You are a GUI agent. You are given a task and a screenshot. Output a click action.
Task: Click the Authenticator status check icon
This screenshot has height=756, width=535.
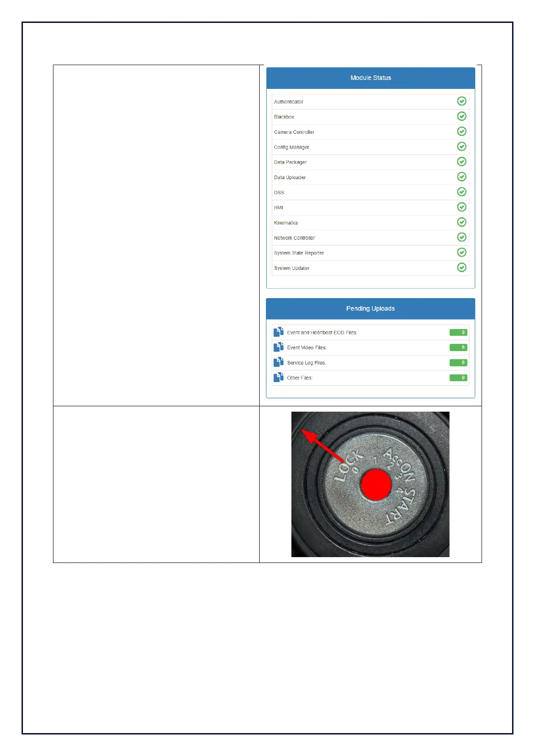[461, 101]
